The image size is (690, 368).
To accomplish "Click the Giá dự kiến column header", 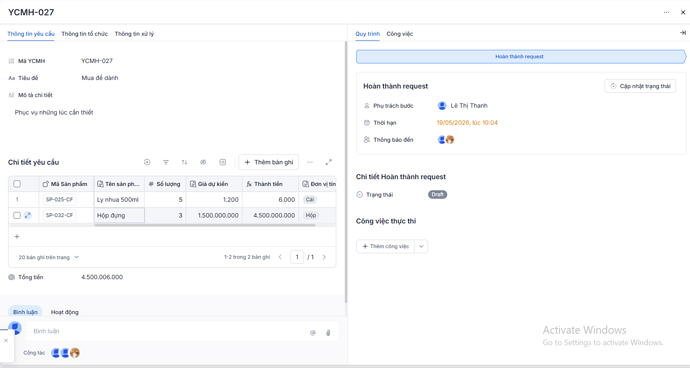I will [x=214, y=184].
